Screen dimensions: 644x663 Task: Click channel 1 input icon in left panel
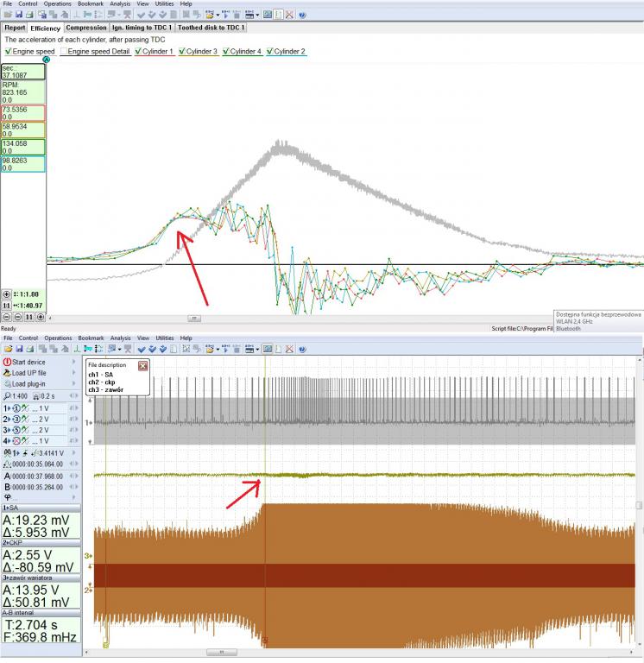(x=16, y=408)
